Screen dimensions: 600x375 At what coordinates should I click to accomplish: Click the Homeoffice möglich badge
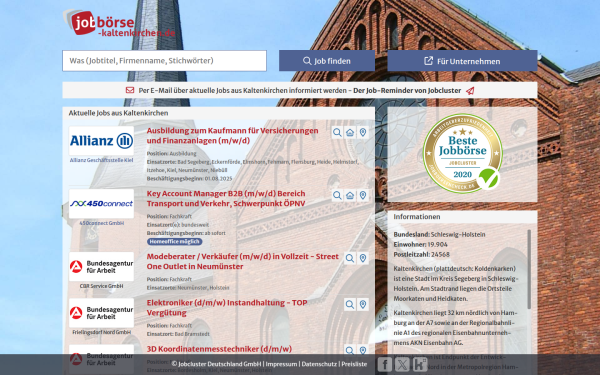tap(174, 241)
